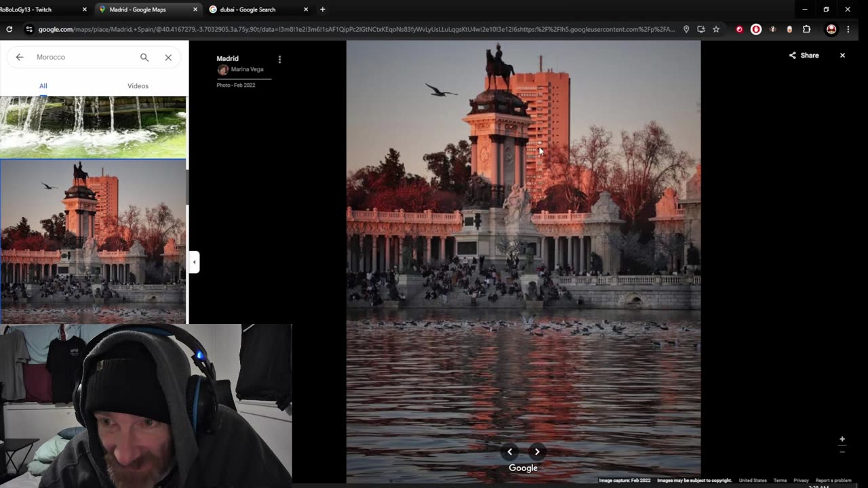Open the Privacy link
Image resolution: width=868 pixels, height=488 pixels.
pyautogui.click(x=801, y=481)
